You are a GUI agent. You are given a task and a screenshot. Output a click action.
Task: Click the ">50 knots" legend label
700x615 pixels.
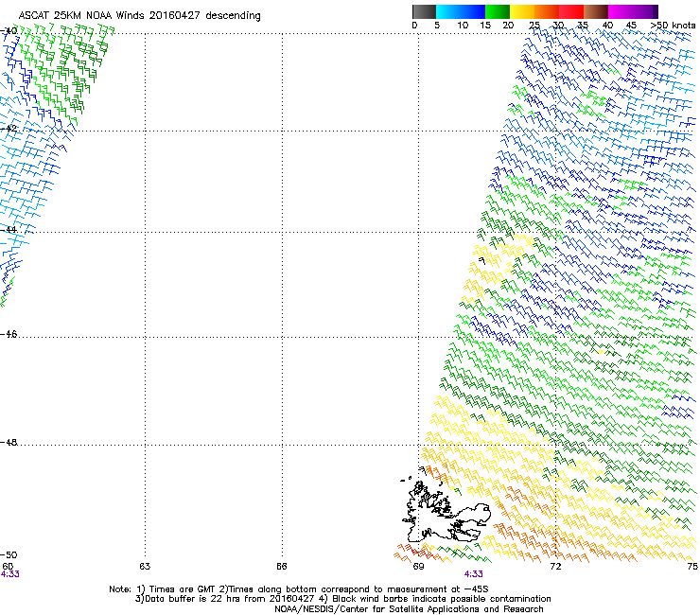point(674,26)
